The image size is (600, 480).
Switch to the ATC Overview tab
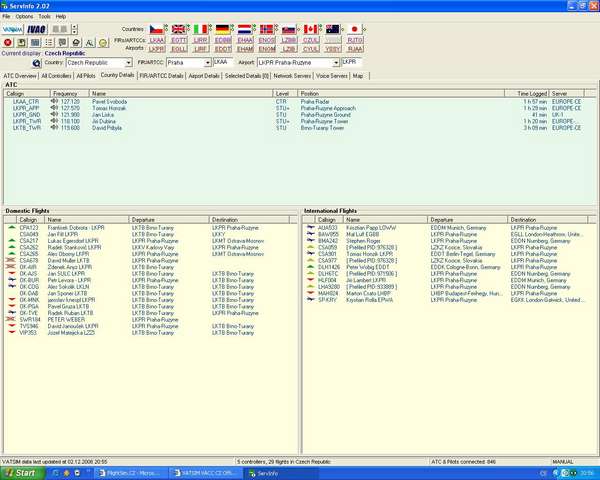(x=20, y=76)
